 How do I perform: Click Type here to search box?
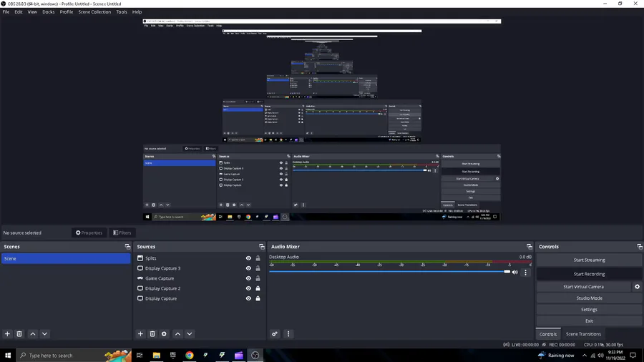click(x=74, y=356)
